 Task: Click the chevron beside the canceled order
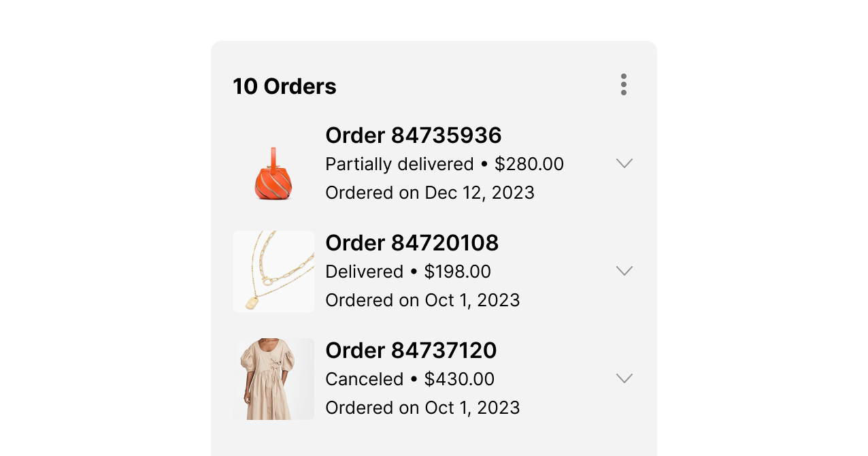[624, 378]
